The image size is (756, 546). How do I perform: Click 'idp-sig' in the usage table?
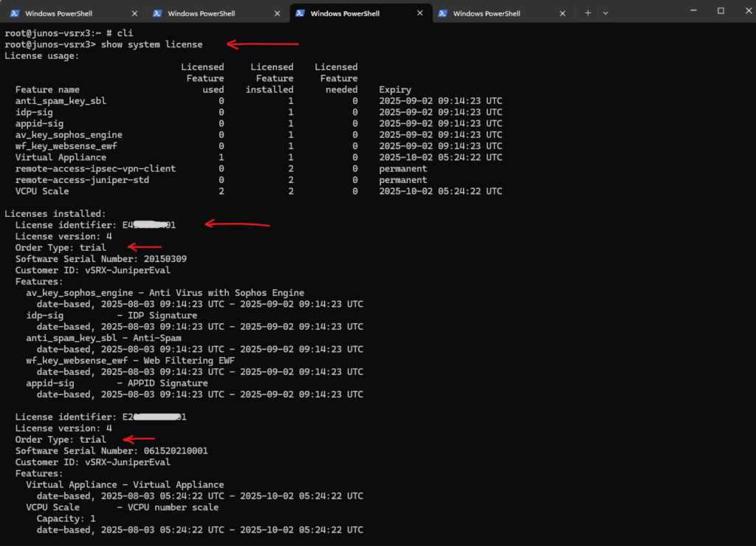[34, 112]
